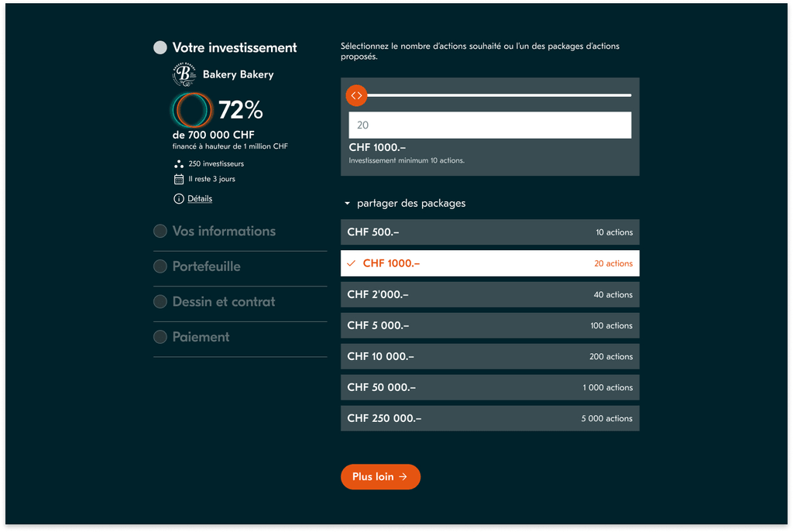Collapse the partager des packages section
Screen dimensions: 793x532
pyautogui.click(x=404, y=204)
